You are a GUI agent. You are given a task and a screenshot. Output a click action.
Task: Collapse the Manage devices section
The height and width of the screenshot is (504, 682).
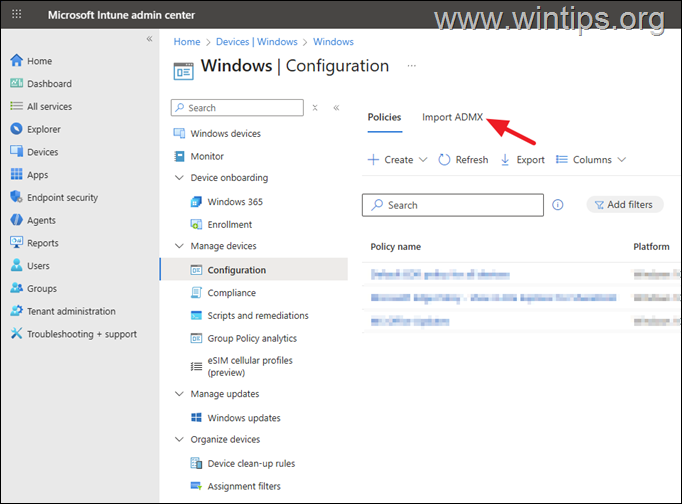[x=179, y=246]
